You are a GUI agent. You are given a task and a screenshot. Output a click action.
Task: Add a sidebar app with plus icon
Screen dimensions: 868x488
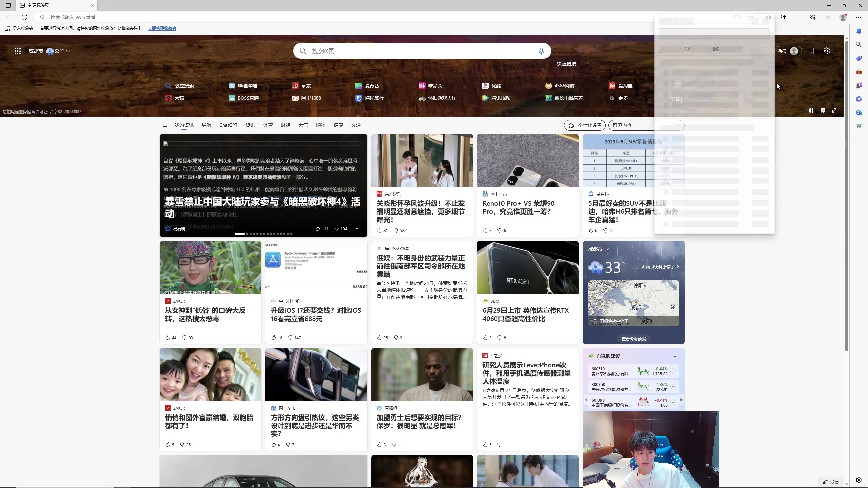coord(859,141)
